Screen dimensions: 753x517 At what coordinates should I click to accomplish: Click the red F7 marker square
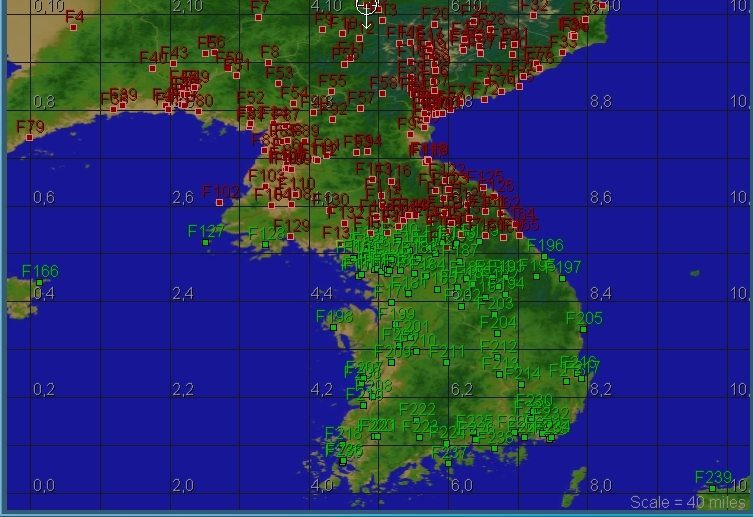[x=258, y=17]
